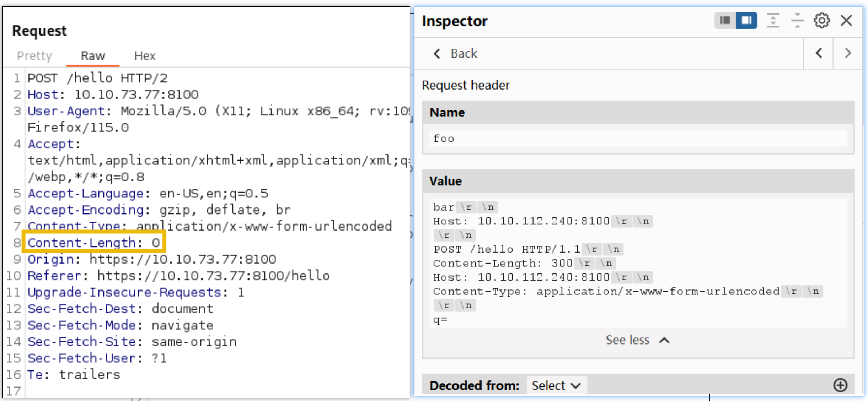Navigate forward with the right chevron arrow
868x401 pixels.
[848, 53]
